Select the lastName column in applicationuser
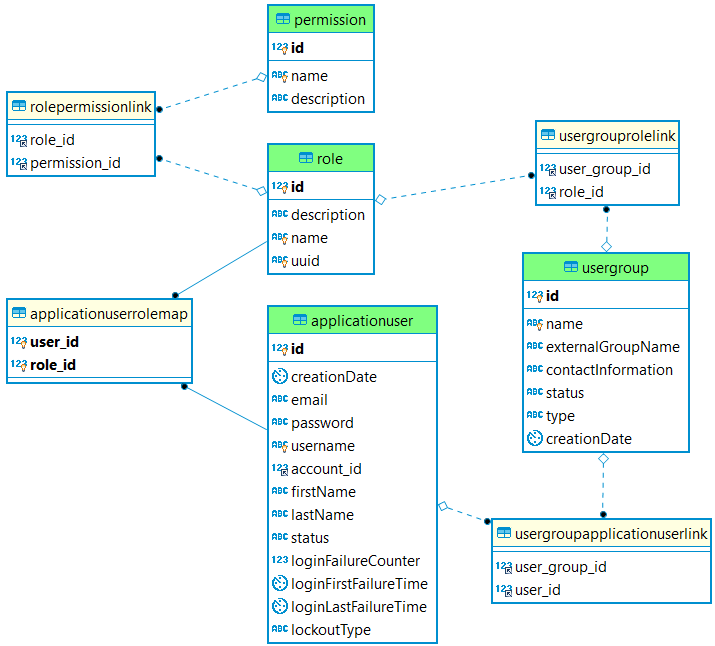 352,515
